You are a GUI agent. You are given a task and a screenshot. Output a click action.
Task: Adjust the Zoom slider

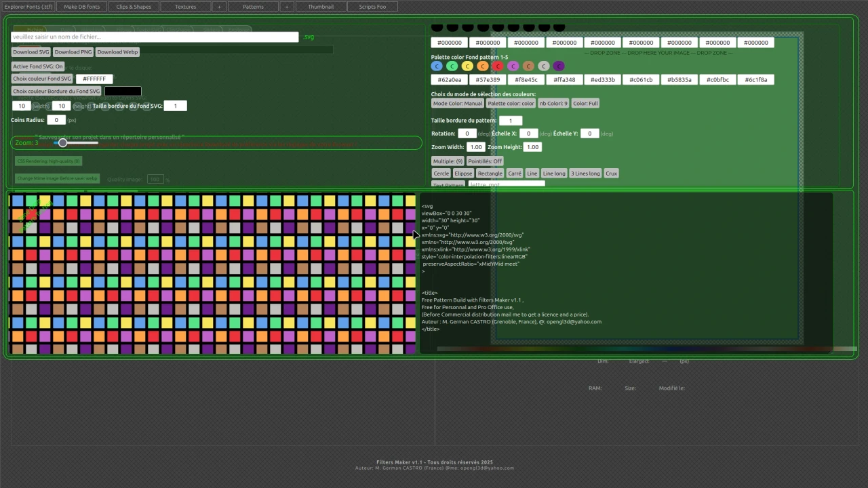point(62,142)
